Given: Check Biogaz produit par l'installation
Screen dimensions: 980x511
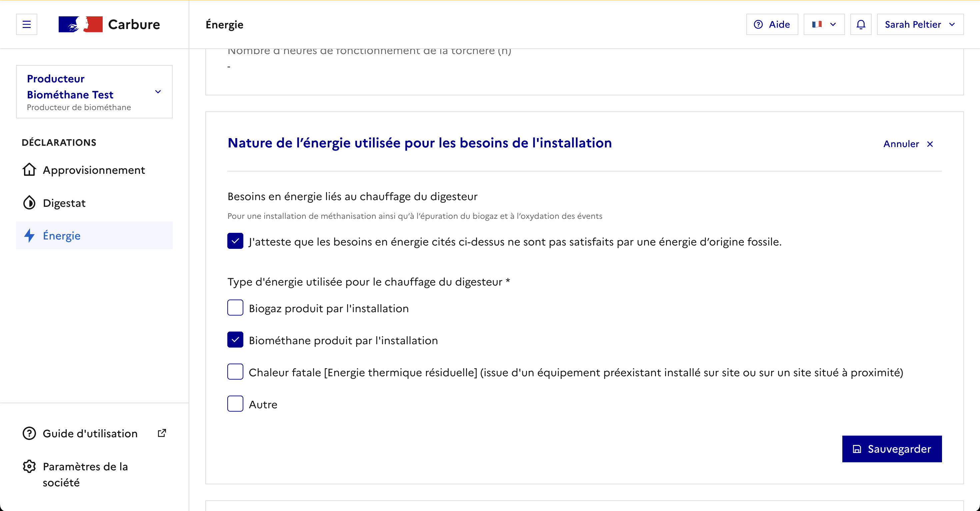Looking at the screenshot, I should point(235,308).
